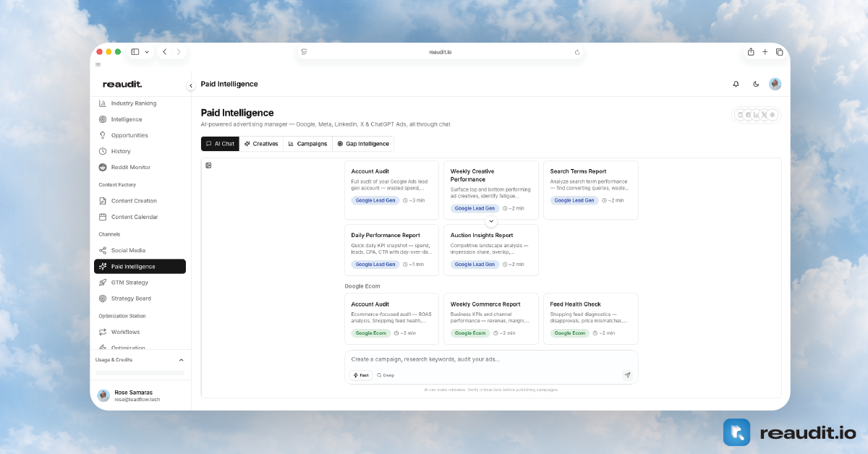
Task: Switch to Fast mode
Action: pos(361,375)
